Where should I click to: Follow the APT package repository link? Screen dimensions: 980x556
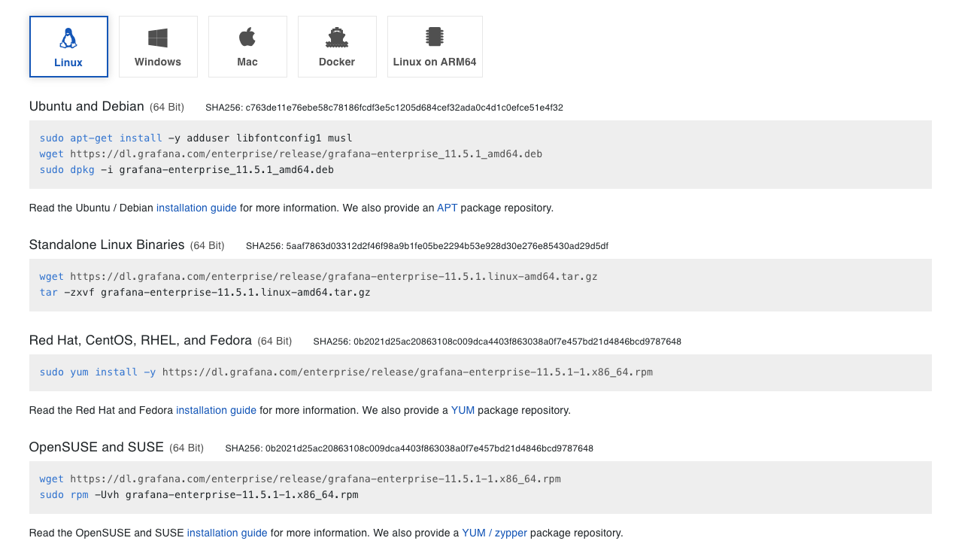447,208
